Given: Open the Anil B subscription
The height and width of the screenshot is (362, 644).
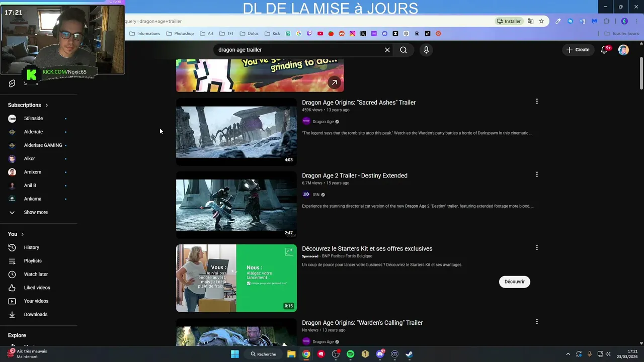Looking at the screenshot, I should pos(30,186).
